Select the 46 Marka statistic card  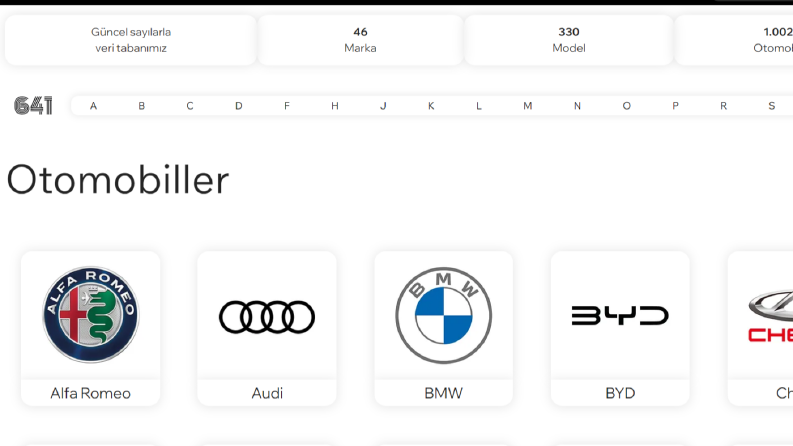[x=360, y=40]
